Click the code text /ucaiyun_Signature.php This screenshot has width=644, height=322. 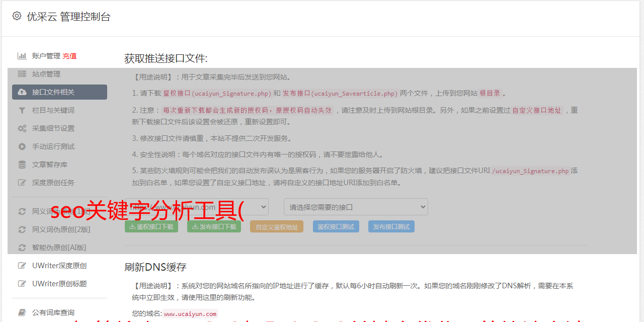click(x=530, y=171)
